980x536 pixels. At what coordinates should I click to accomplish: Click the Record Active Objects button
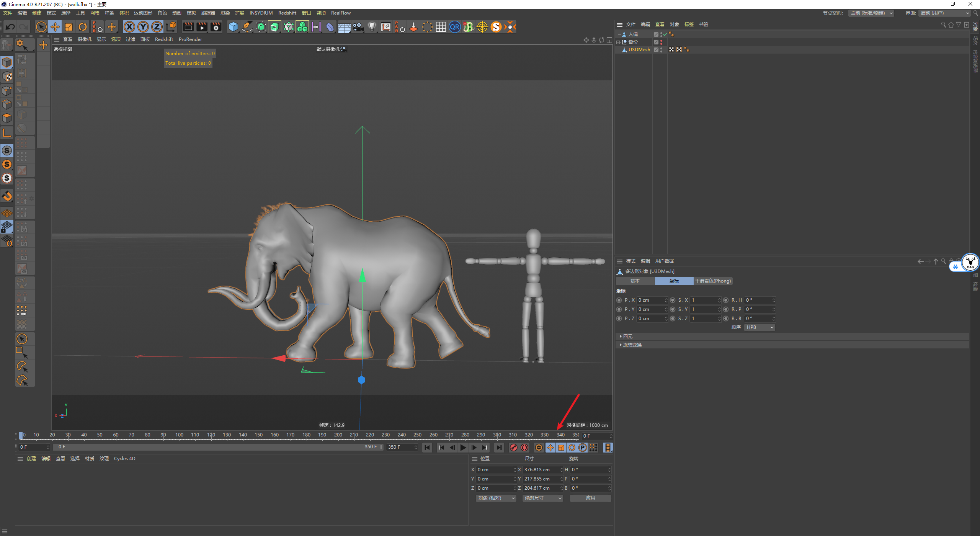pyautogui.click(x=514, y=448)
